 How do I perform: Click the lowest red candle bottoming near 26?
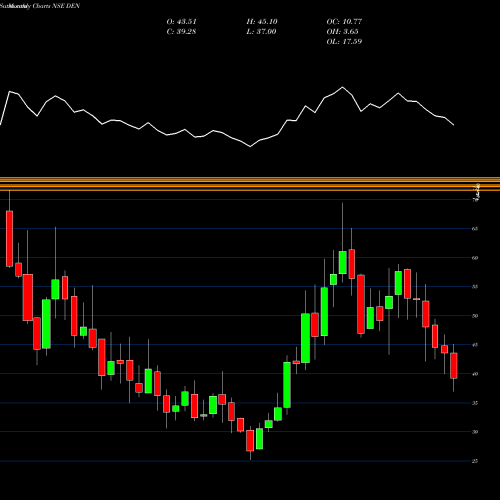pyautogui.click(x=250, y=440)
